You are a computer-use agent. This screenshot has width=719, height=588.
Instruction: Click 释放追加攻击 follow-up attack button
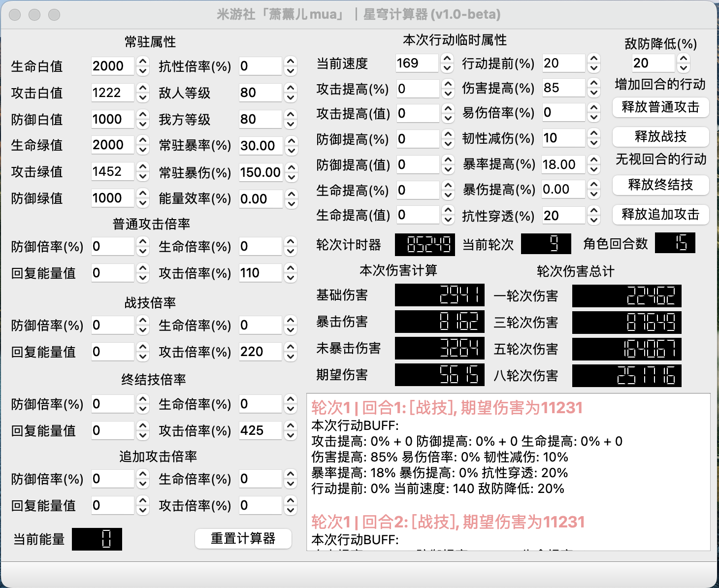pyautogui.click(x=660, y=215)
